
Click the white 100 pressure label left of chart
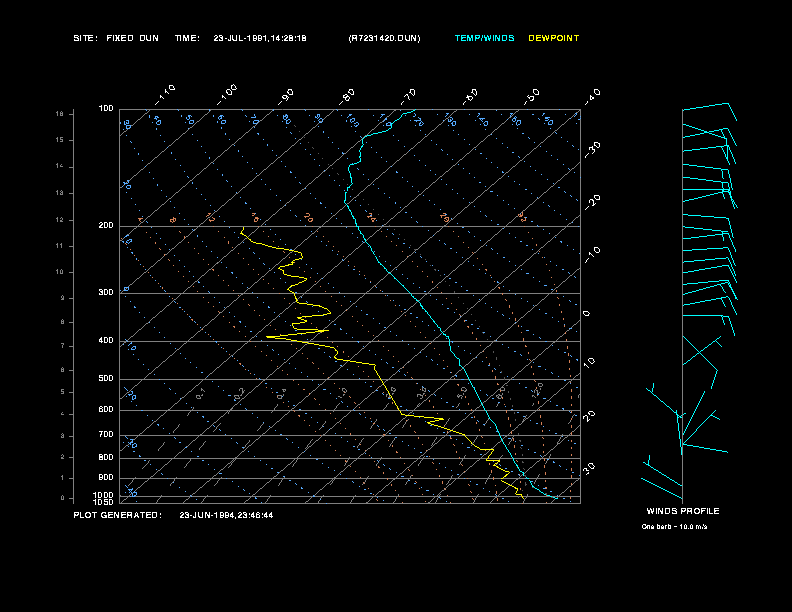click(106, 109)
